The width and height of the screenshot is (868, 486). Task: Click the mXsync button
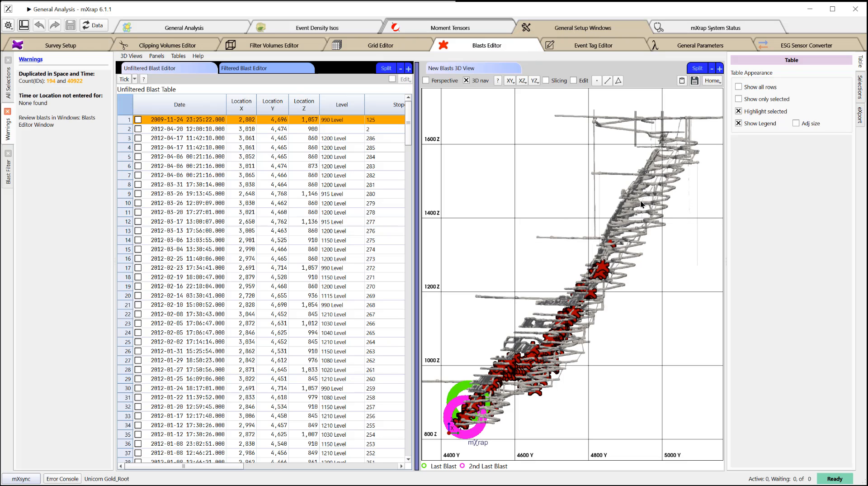(21, 479)
